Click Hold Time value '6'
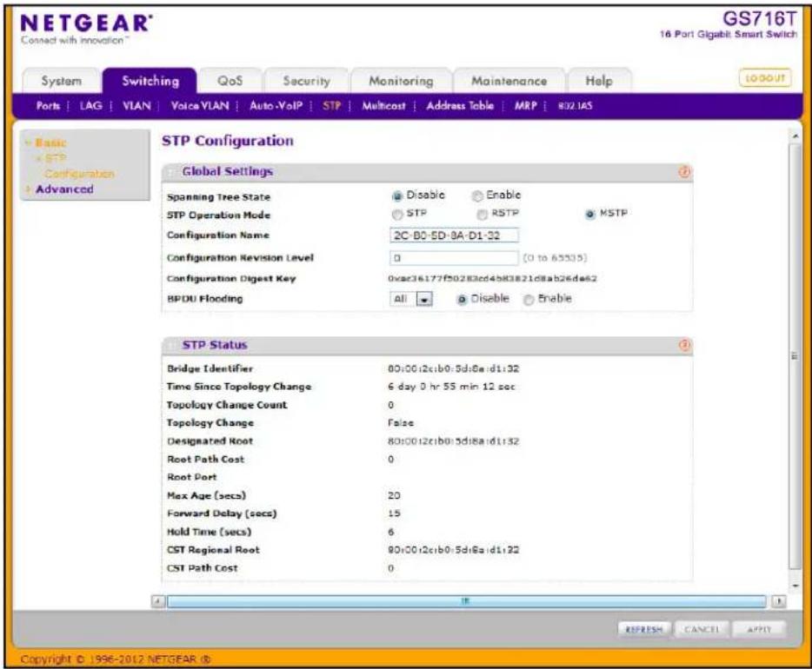 coord(391,532)
